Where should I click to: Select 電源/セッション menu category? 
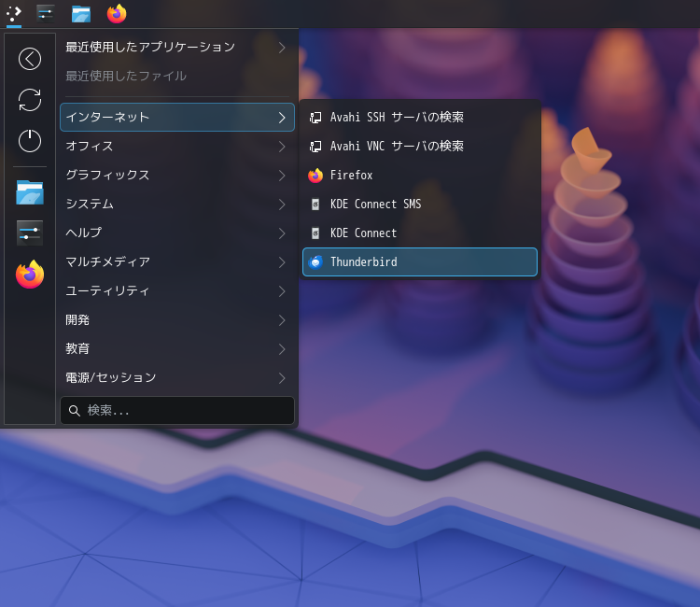[177, 378]
